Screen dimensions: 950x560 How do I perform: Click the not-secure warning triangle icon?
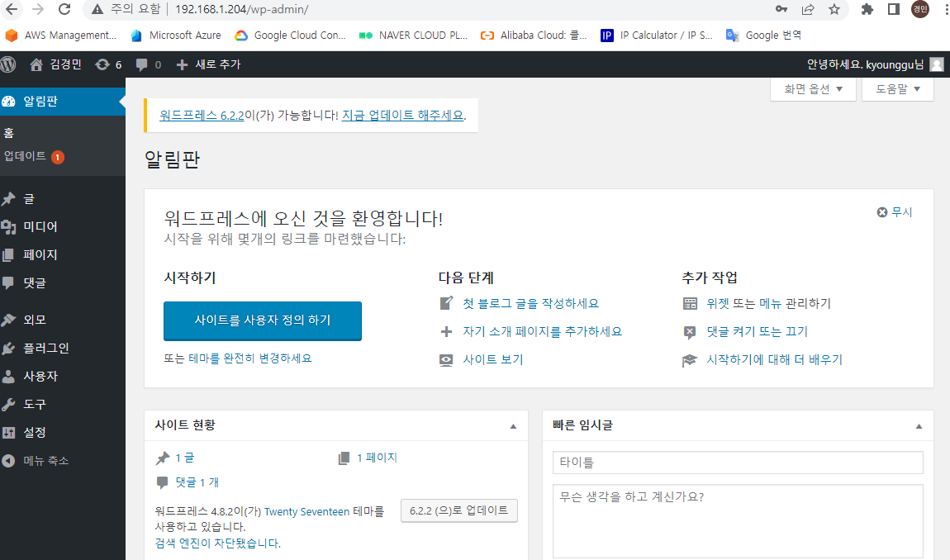coord(97,9)
